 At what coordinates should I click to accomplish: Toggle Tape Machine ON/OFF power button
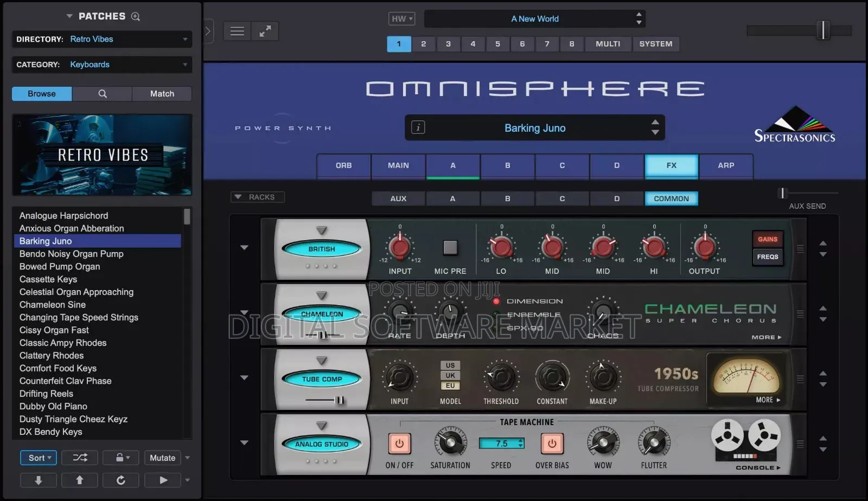[x=399, y=444]
